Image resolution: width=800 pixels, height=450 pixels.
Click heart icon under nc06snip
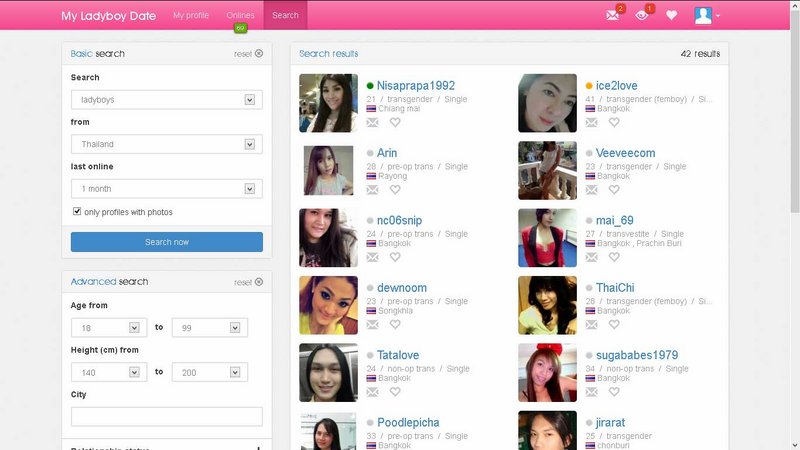click(x=395, y=257)
